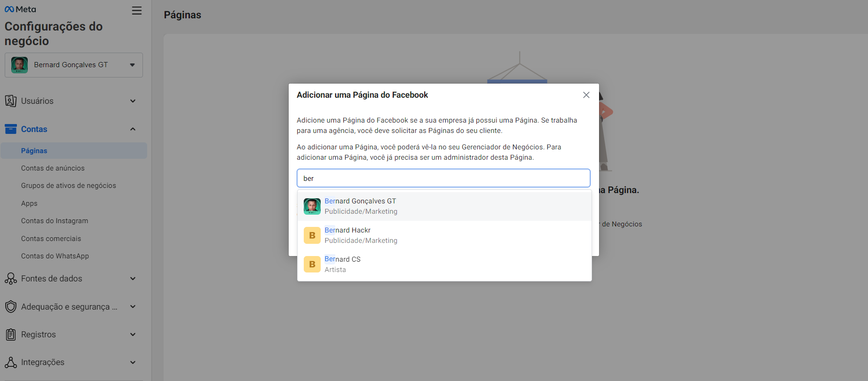Click the Usuários people icon
Image resolution: width=868 pixels, height=381 pixels.
click(11, 101)
